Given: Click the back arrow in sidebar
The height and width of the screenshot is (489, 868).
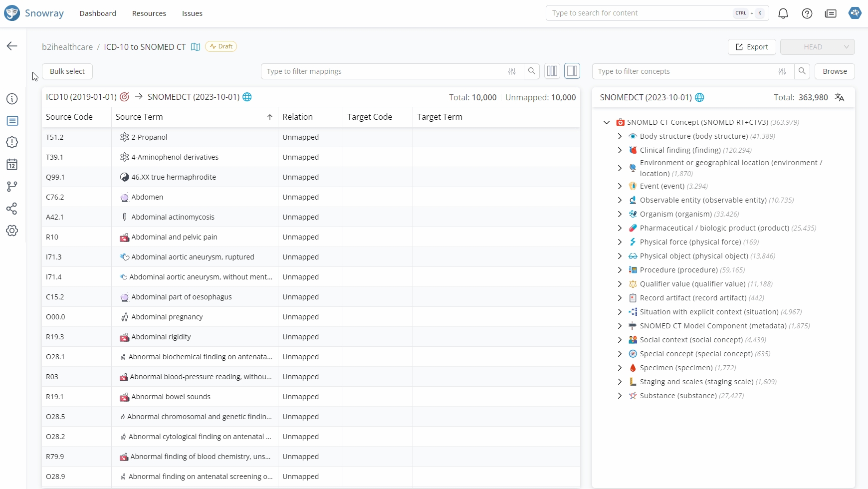Looking at the screenshot, I should pos(12,46).
